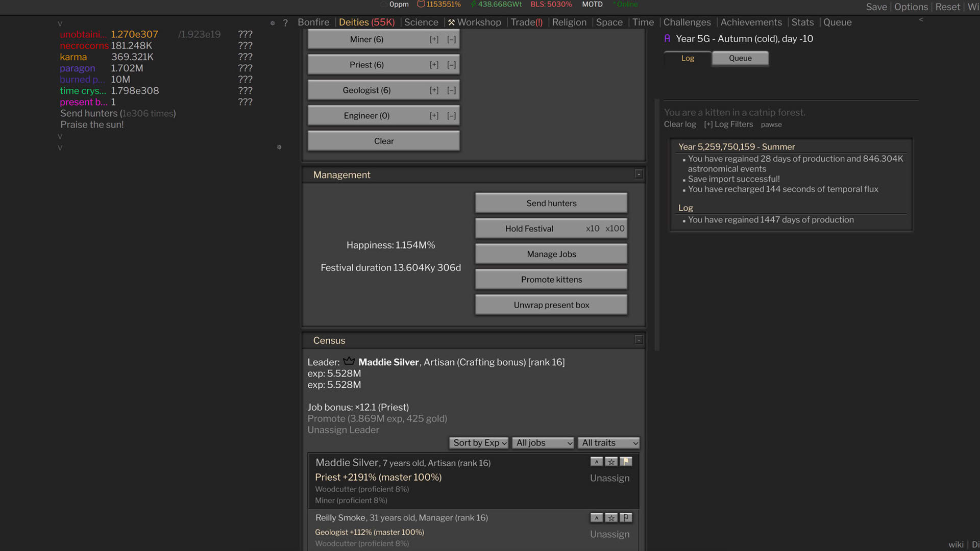Open the MOTD in top bar
980x551 pixels.
coord(592,4)
